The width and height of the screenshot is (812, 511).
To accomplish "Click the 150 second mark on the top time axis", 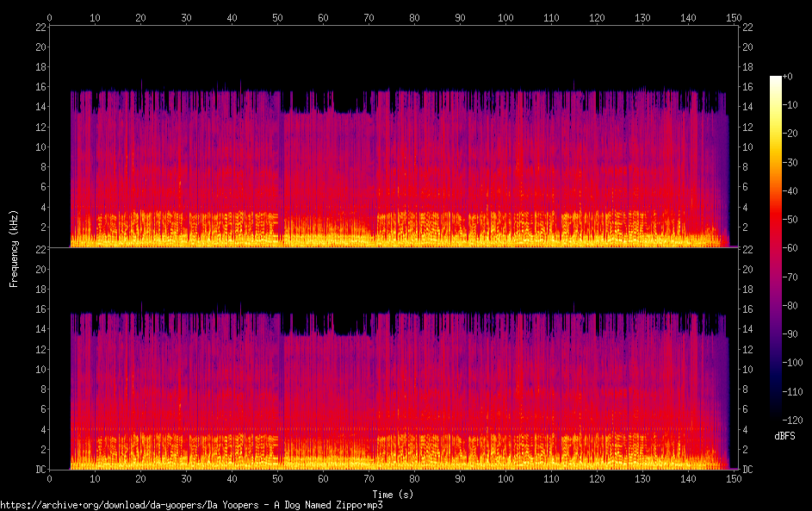I will click(734, 16).
